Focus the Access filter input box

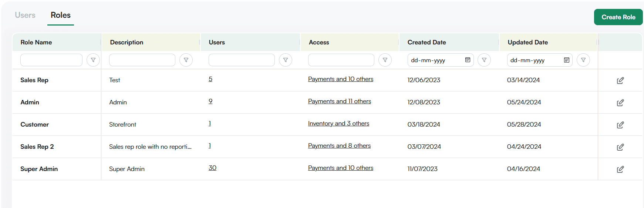tap(341, 60)
